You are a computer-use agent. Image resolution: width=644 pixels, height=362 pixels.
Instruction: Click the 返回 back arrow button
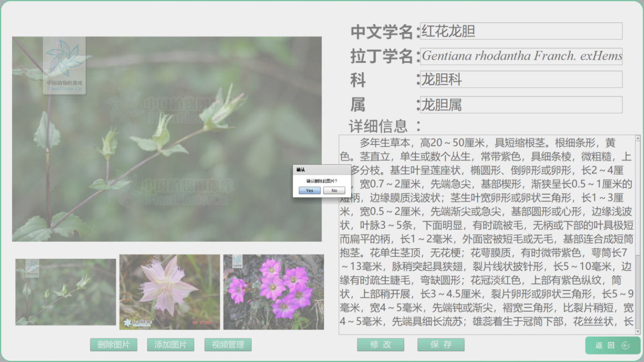coord(612,346)
